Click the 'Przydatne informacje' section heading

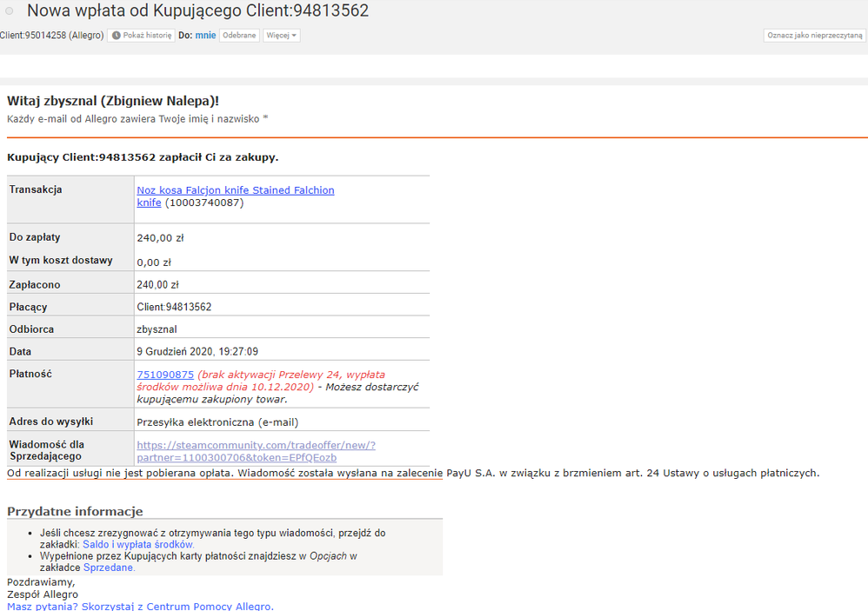pos(75,511)
